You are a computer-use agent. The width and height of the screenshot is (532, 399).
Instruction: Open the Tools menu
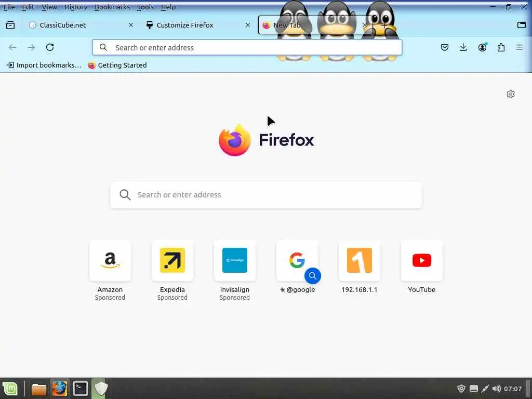point(145,7)
